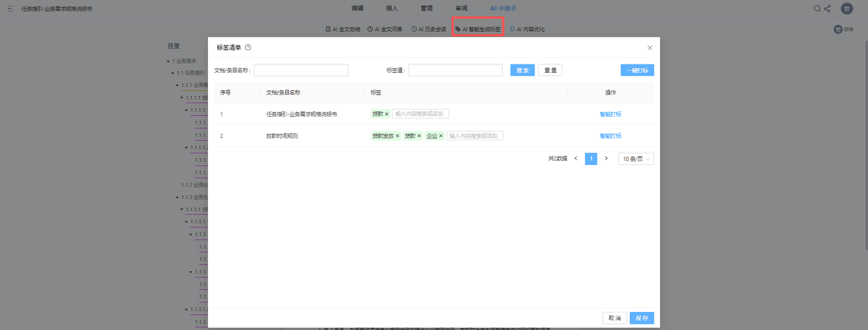The height and width of the screenshot is (330, 868).
Task: Switch to 插入 tab
Action: click(x=392, y=8)
